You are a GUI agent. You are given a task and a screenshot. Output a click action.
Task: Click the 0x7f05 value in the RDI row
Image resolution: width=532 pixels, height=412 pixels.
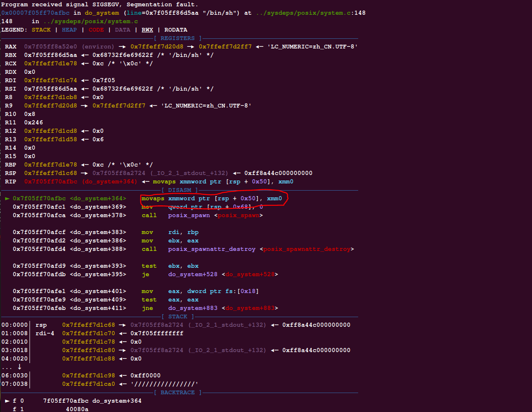click(104, 81)
